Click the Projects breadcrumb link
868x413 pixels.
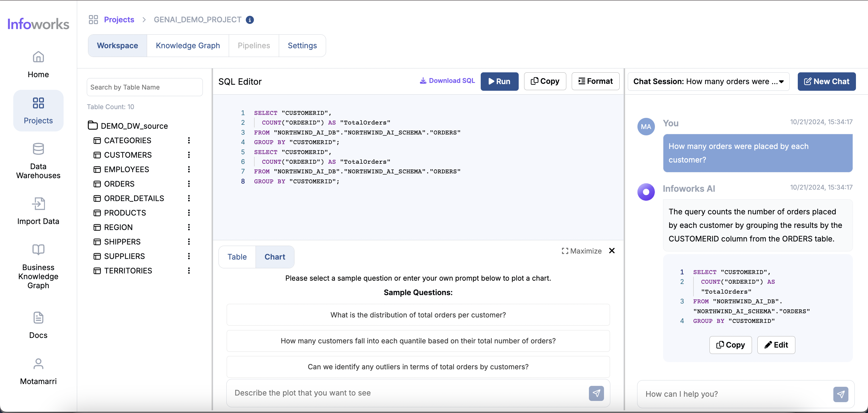tap(119, 20)
